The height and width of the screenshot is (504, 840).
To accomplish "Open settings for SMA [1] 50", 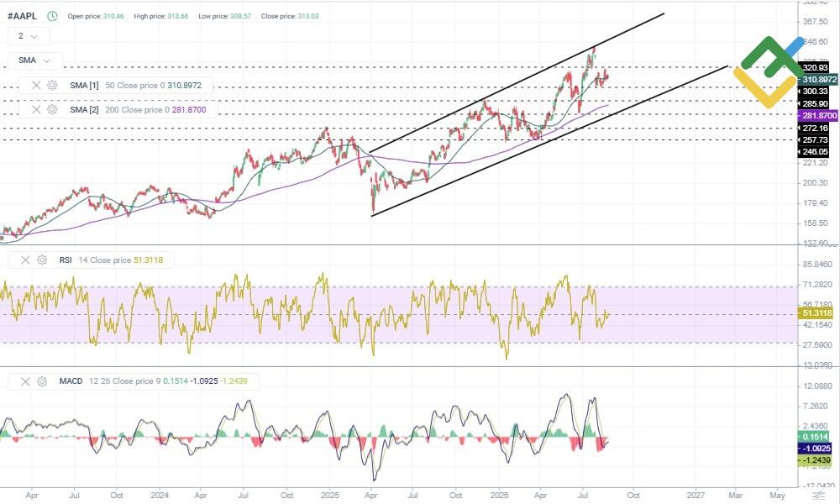I will 52,85.
